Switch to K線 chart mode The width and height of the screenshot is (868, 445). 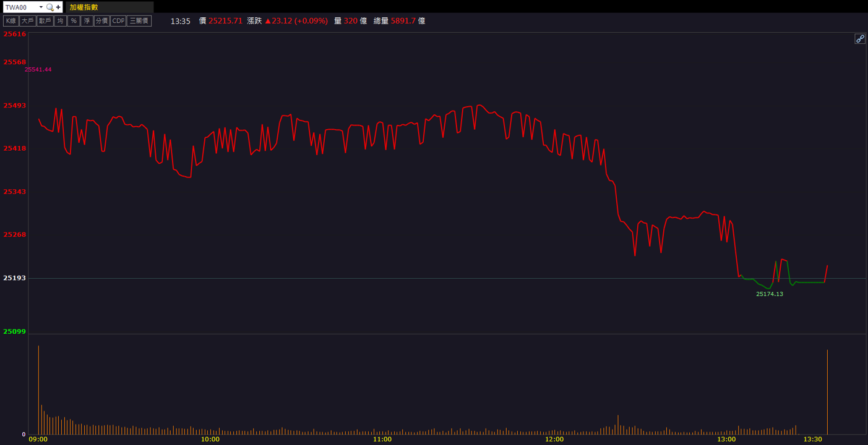point(11,21)
